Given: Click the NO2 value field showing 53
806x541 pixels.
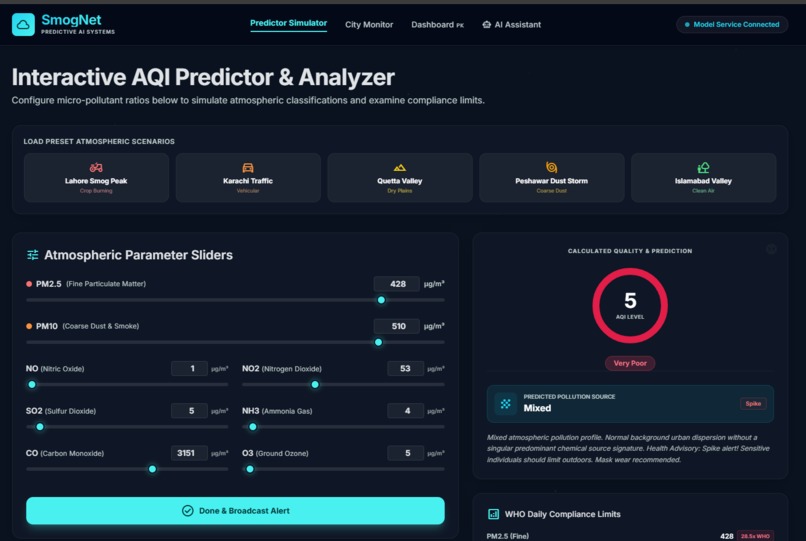Looking at the screenshot, I should 405,368.
